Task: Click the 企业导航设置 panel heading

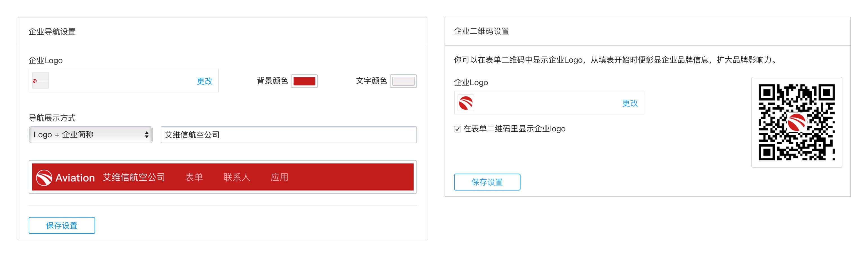Action: coord(52,32)
